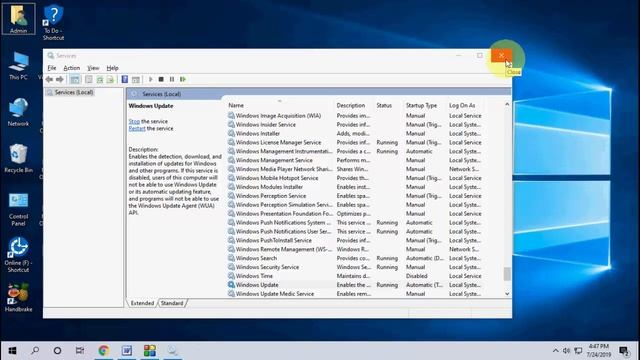Image resolution: width=640 pixels, height=360 pixels.
Task: Switch to the Standard tab
Action: tap(172, 303)
